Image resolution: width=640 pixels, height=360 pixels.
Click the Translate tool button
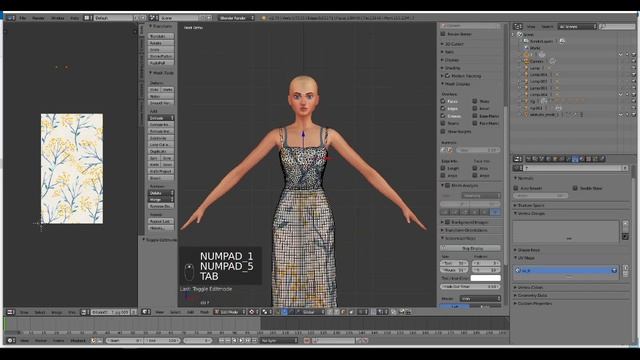[161, 36]
